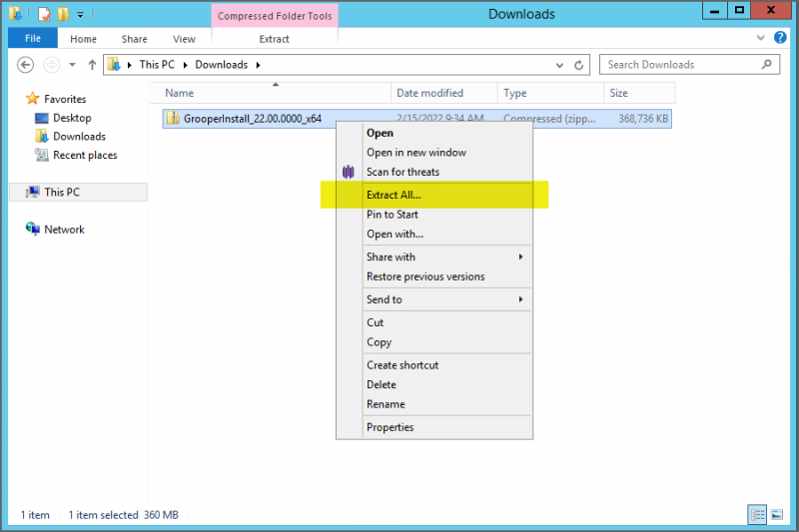Viewport: 799px width, 532px height.
Task: Switch to the View ribbon tab
Action: [184, 39]
